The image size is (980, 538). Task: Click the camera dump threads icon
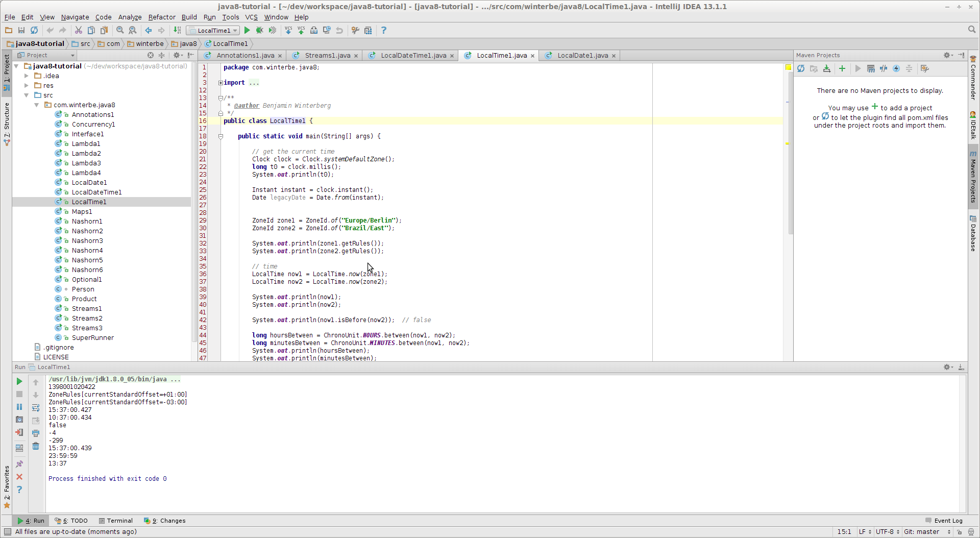(x=19, y=420)
